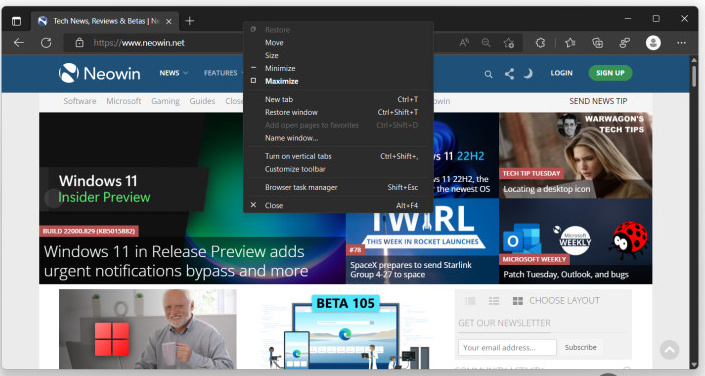Open the SEND NEWS TIP link
Viewport: 705px width, 376px height.
[x=598, y=101]
